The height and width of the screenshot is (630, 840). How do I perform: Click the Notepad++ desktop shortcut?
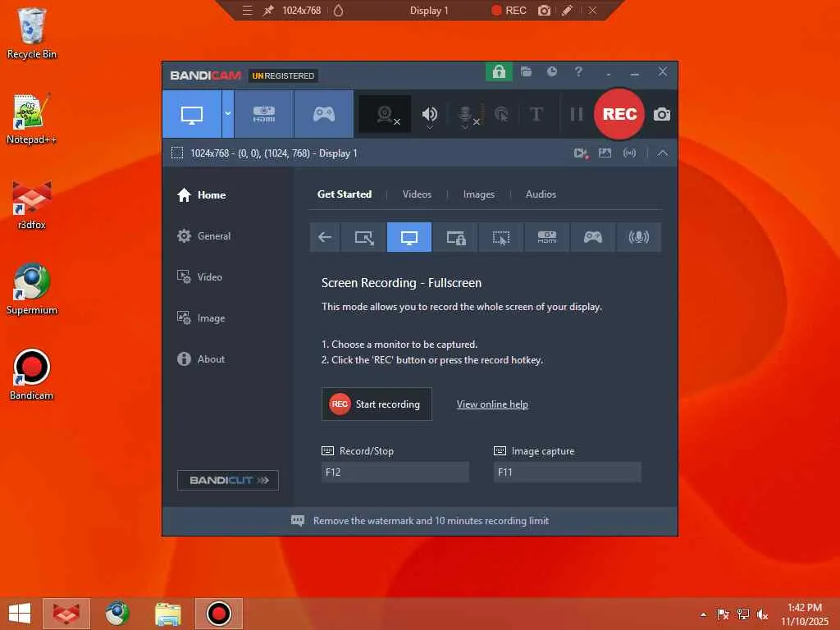point(32,120)
